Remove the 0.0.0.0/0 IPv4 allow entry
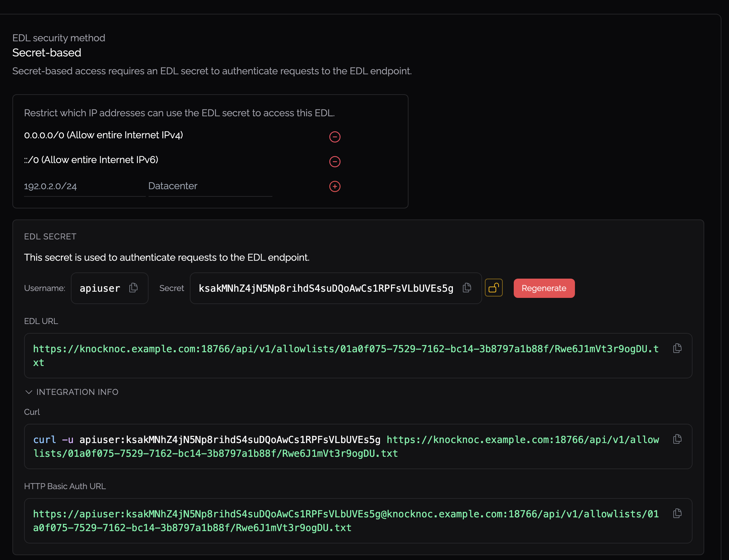Screen dimensions: 729x560 [335, 137]
